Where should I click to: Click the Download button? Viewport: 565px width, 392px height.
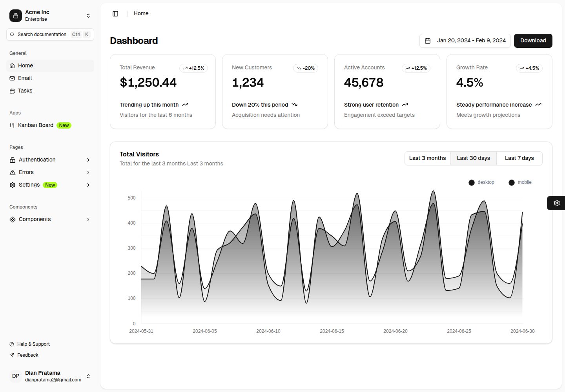(533, 41)
